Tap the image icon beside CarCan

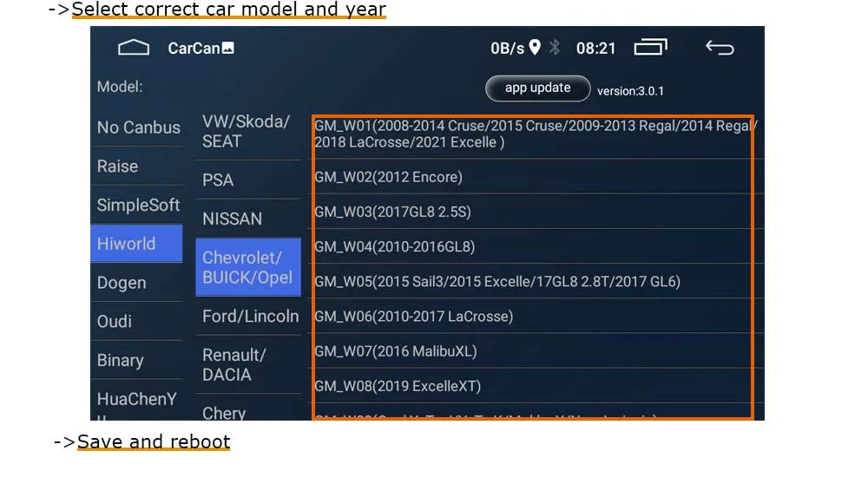[x=228, y=49]
